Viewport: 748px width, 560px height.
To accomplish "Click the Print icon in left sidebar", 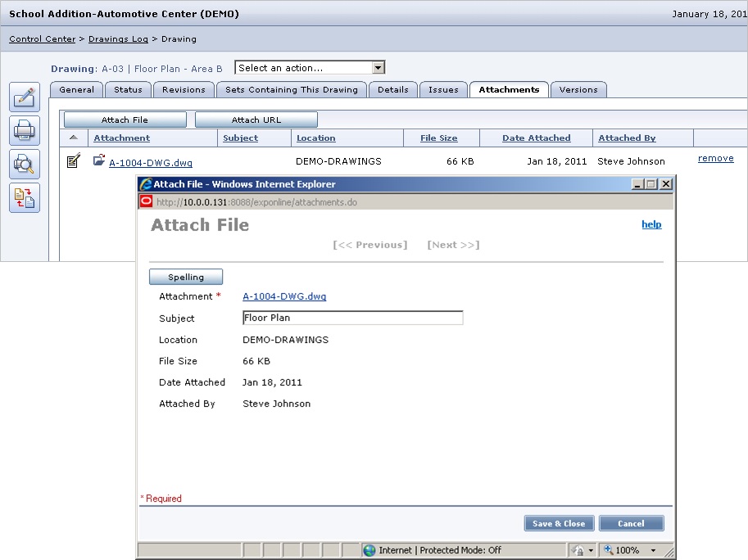I will (x=24, y=131).
